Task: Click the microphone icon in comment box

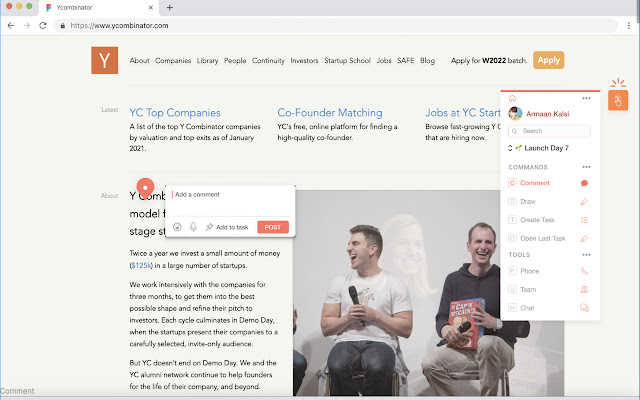Action: pos(193,227)
